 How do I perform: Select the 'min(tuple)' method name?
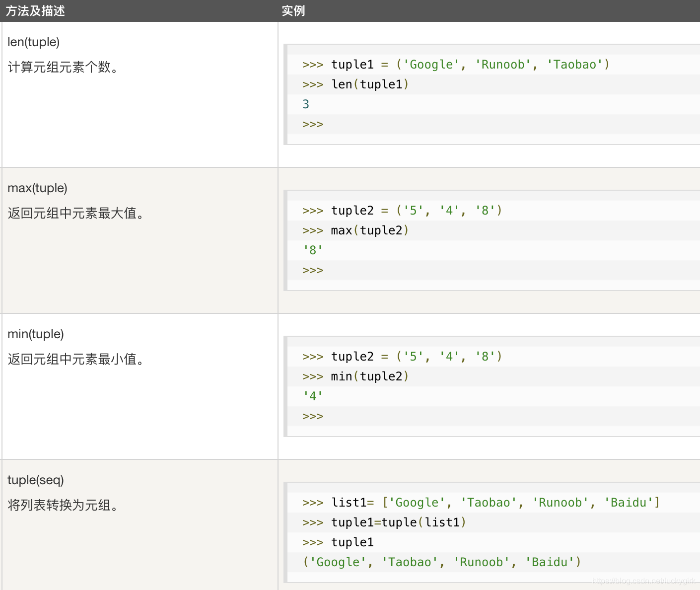pos(36,334)
